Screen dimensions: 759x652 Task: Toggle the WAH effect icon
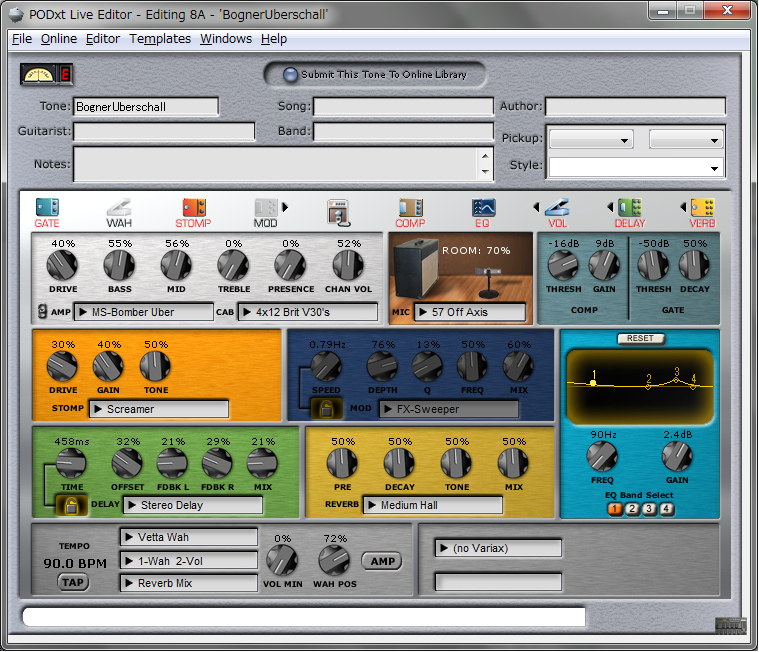[119, 207]
